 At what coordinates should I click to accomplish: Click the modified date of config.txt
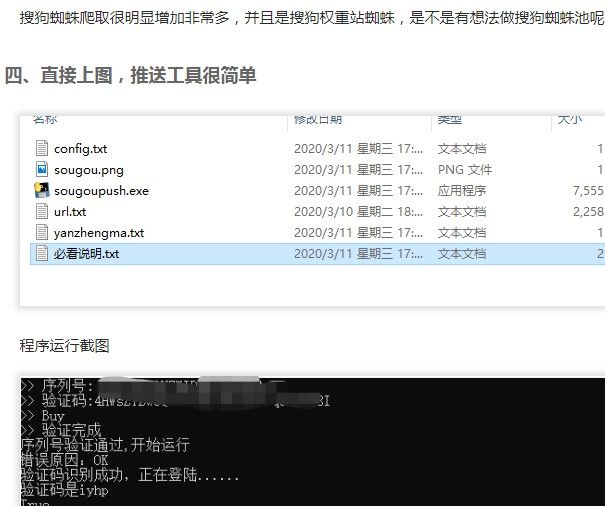pos(358,149)
